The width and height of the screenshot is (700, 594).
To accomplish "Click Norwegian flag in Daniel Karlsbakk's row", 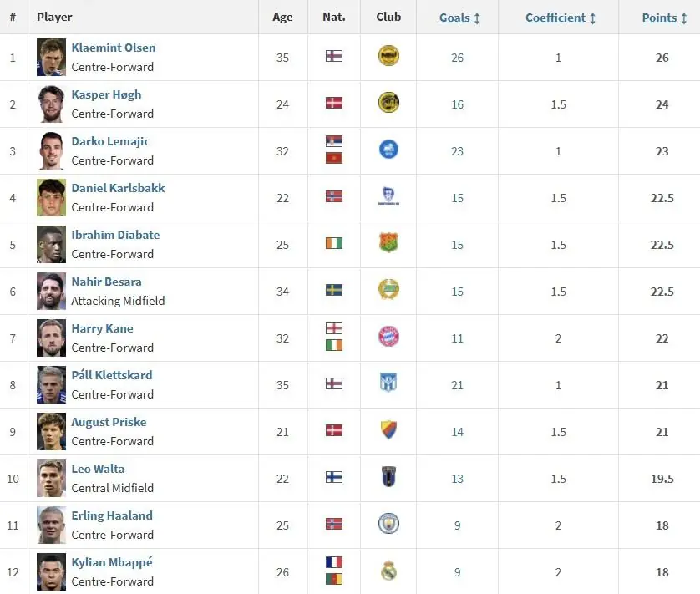I will point(334,197).
